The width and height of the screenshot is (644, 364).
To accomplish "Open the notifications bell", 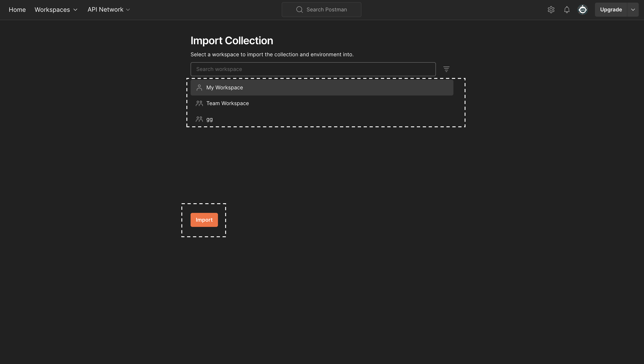I will click(567, 10).
